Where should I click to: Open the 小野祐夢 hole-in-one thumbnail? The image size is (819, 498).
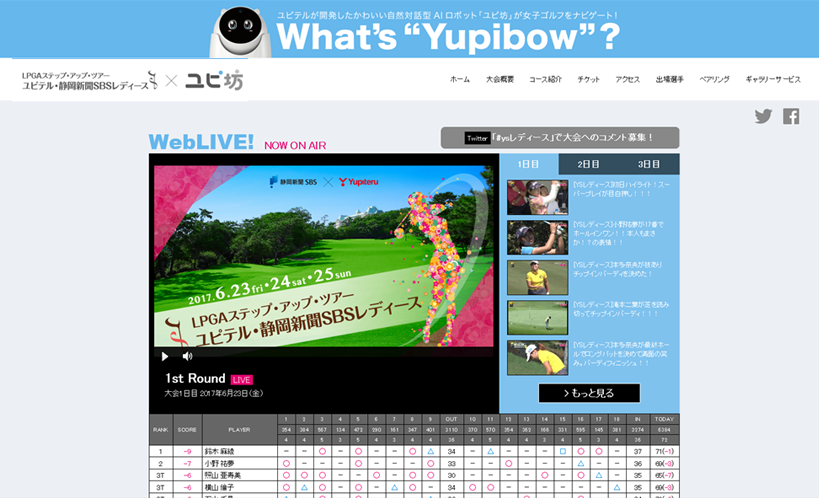tap(537, 237)
